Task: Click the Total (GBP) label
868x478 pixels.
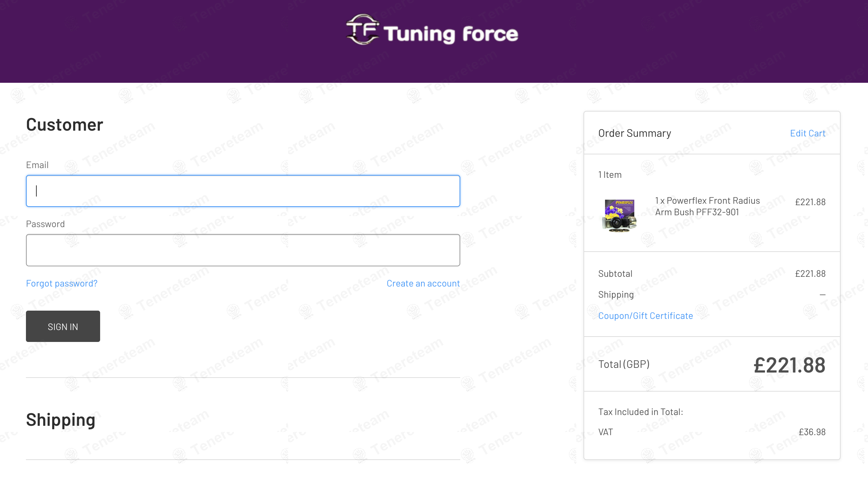Action: [624, 364]
